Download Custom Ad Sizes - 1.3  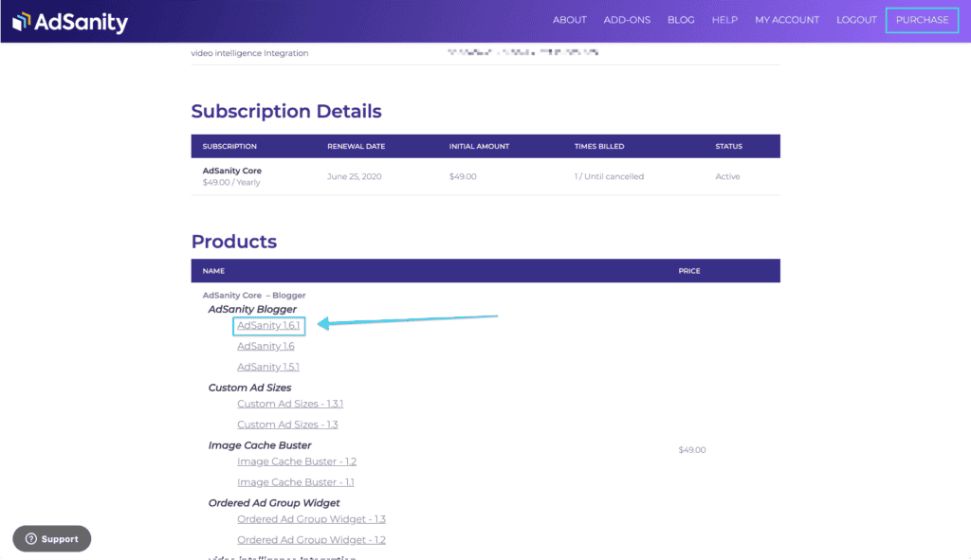click(x=286, y=425)
